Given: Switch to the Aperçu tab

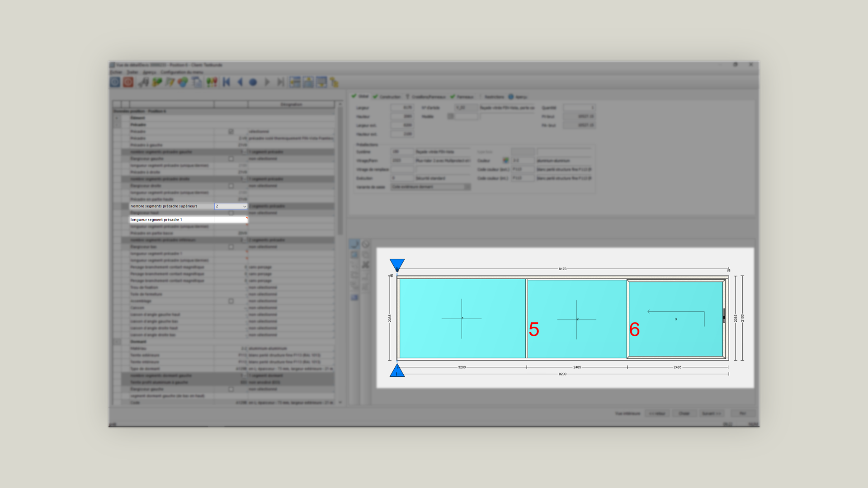Looking at the screenshot, I should (518, 97).
